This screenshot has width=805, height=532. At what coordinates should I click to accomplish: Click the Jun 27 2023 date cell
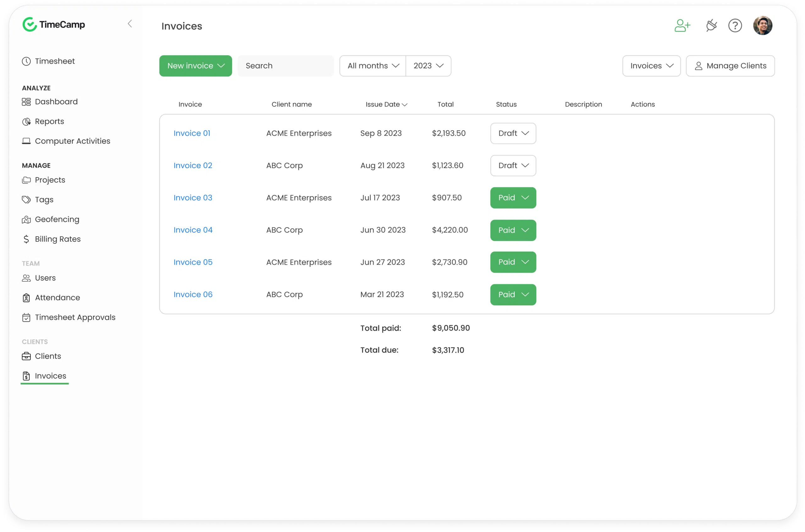point(382,262)
